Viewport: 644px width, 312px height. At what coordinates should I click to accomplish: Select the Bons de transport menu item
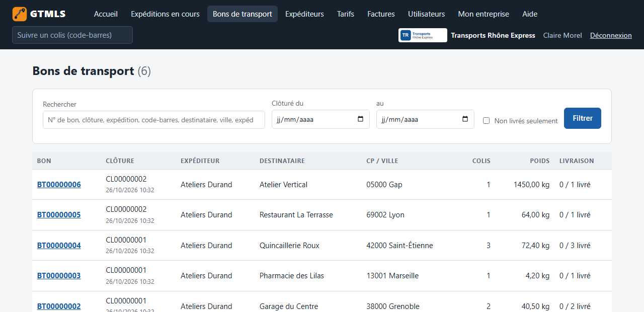coord(243,14)
